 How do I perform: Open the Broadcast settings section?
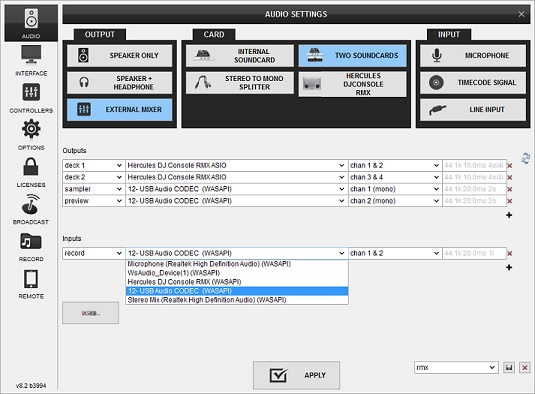coord(31,209)
